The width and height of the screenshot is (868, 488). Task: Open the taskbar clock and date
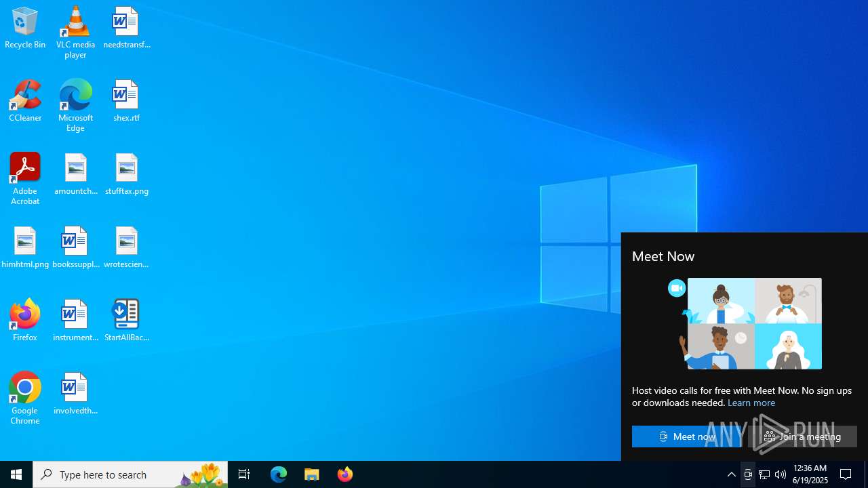(810, 474)
